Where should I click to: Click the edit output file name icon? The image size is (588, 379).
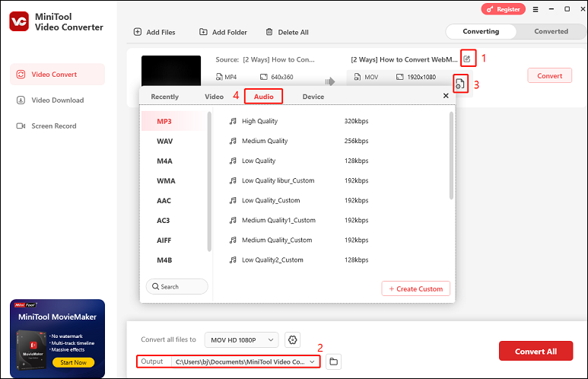click(467, 59)
